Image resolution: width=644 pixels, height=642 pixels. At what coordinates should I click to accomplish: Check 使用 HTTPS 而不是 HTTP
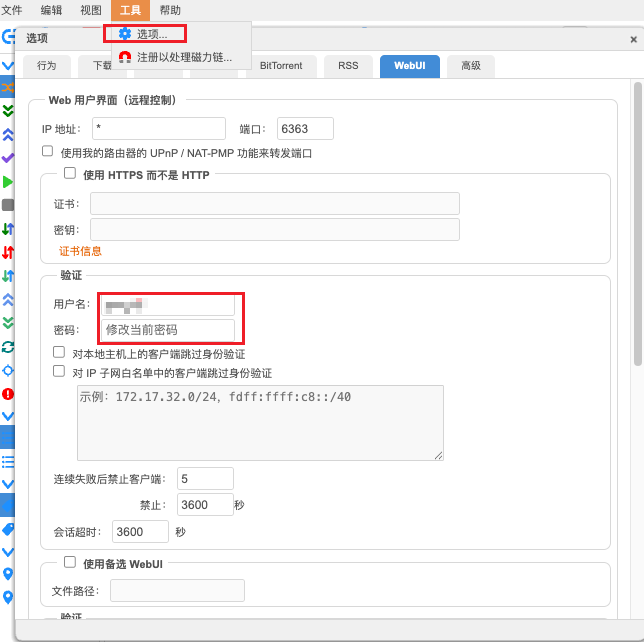pos(70,173)
